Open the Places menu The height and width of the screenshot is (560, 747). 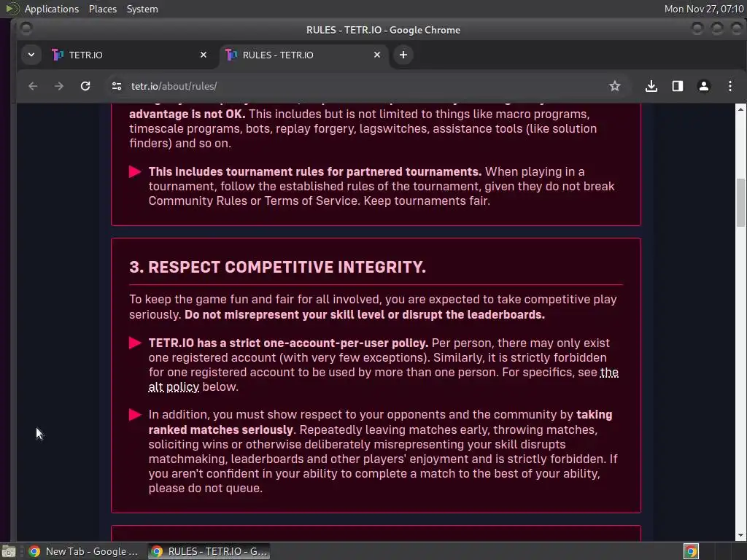click(x=102, y=9)
